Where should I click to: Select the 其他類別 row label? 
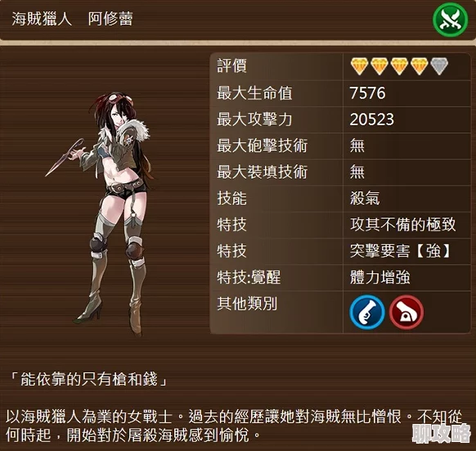coord(247,304)
